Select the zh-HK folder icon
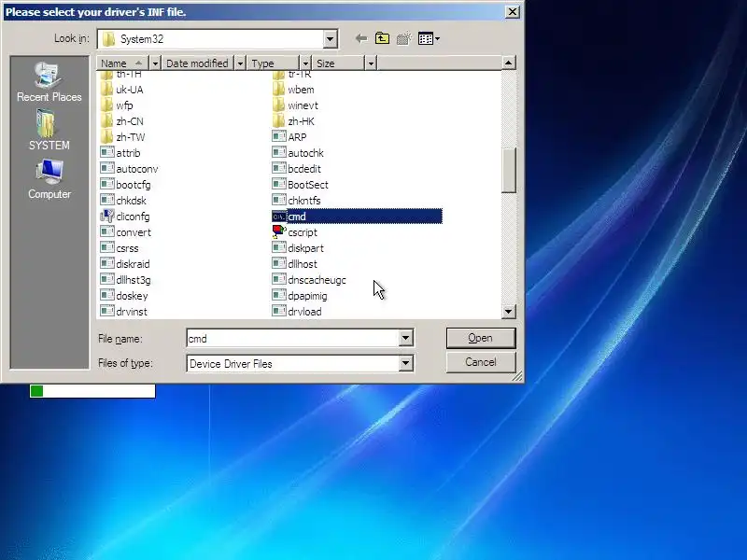The height and width of the screenshot is (560, 747). [278, 121]
